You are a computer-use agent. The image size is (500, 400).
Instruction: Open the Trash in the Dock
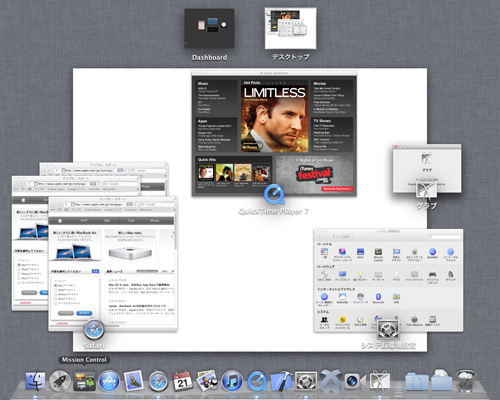click(466, 380)
